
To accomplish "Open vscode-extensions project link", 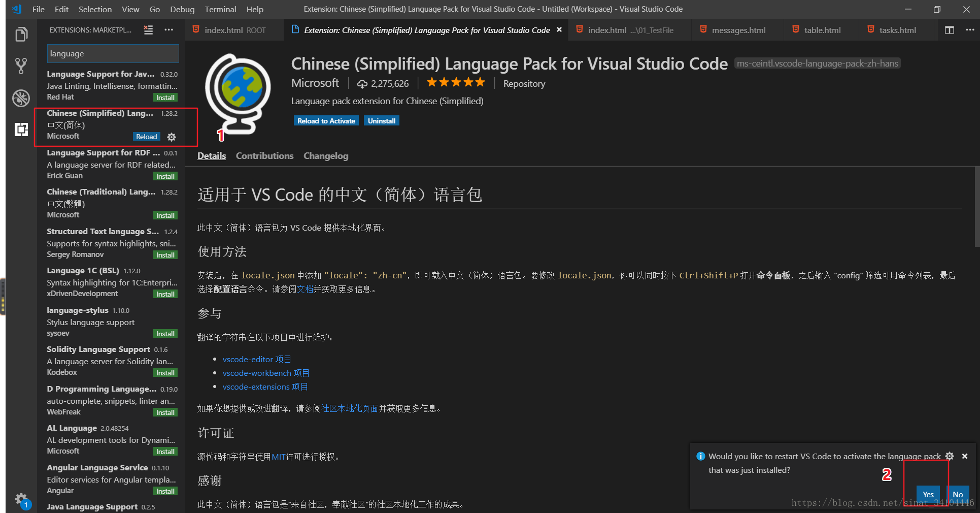I will [265, 387].
